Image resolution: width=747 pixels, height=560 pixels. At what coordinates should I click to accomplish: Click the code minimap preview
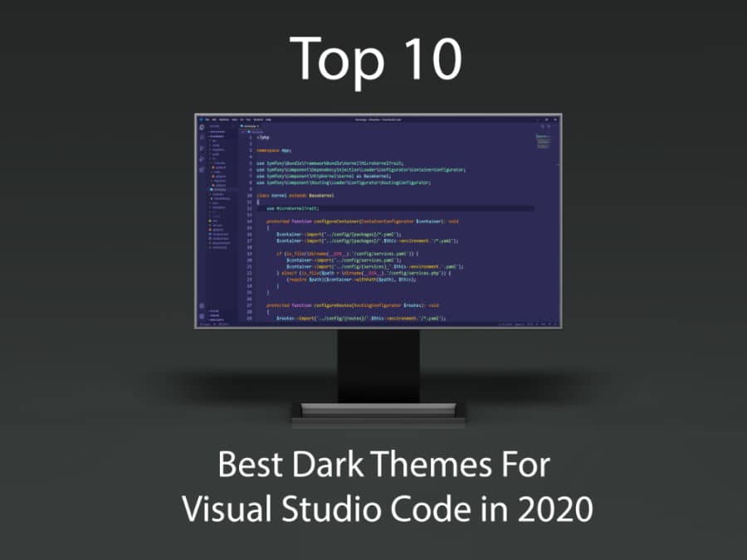point(542,143)
